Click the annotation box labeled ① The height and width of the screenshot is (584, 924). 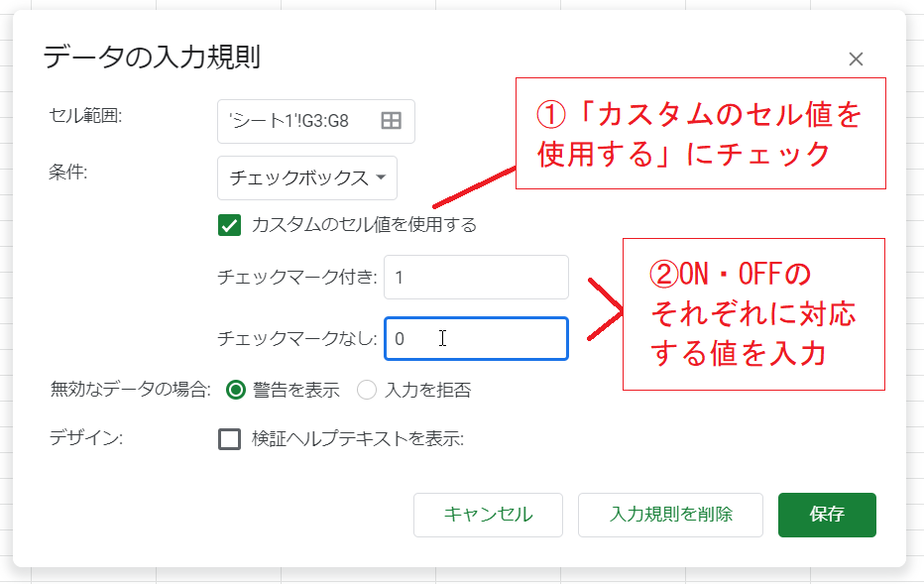[702, 131]
